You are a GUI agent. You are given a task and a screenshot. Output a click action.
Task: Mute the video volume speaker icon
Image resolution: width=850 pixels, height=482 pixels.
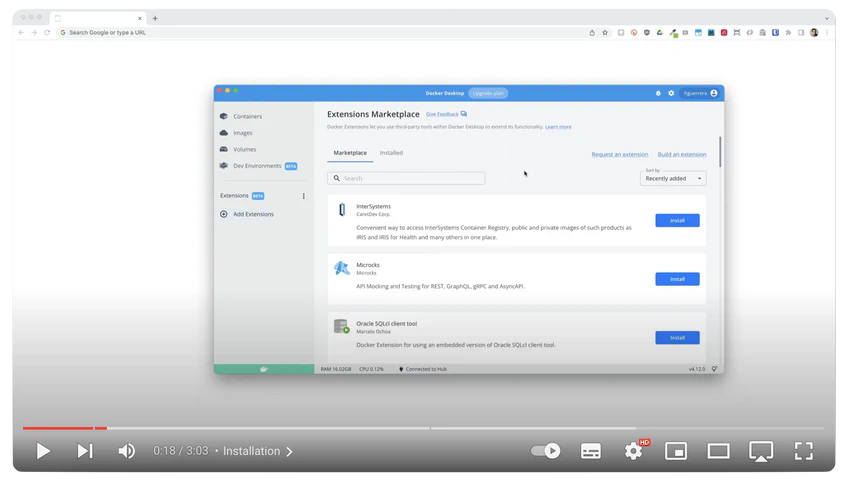[127, 451]
